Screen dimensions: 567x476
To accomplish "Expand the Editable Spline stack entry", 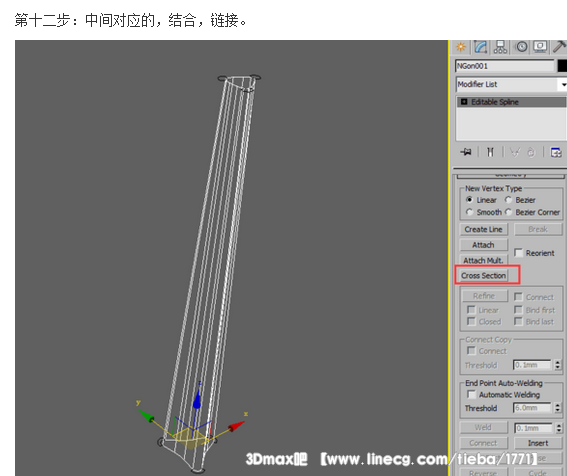I will (x=464, y=102).
